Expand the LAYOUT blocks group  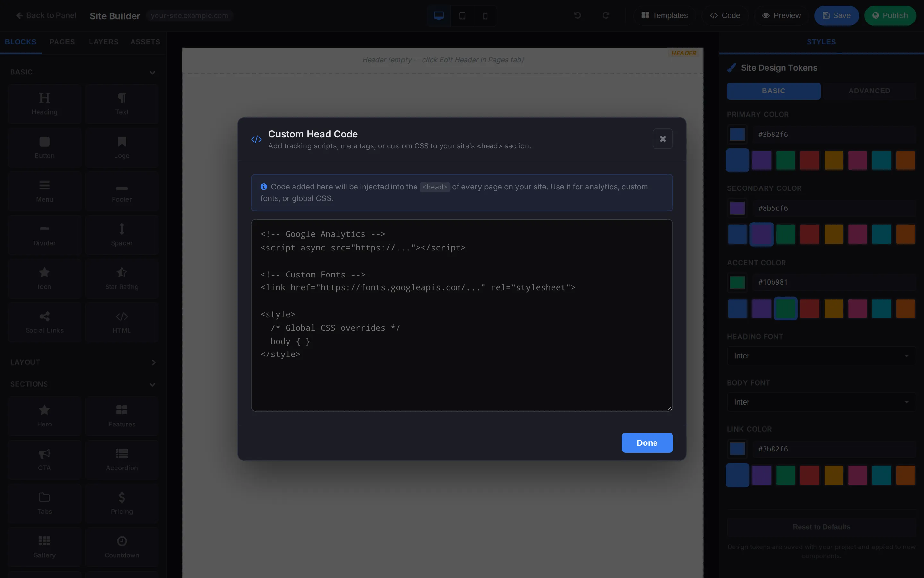click(83, 362)
